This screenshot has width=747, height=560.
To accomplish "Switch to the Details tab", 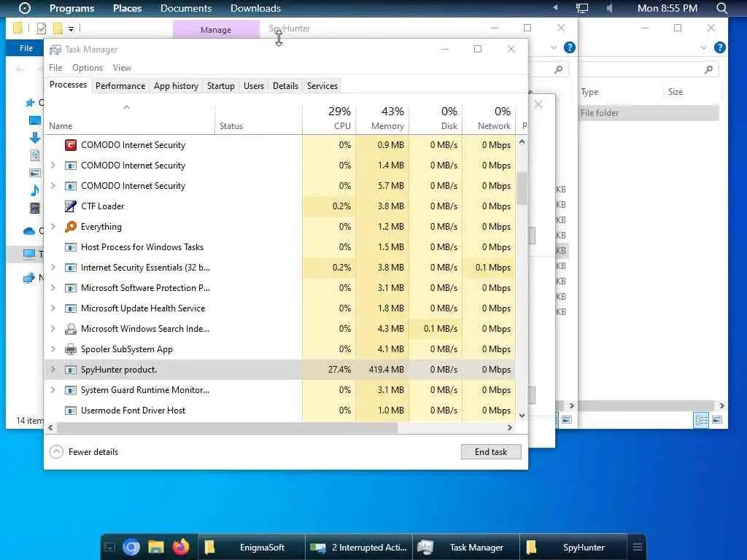I will [x=285, y=86].
